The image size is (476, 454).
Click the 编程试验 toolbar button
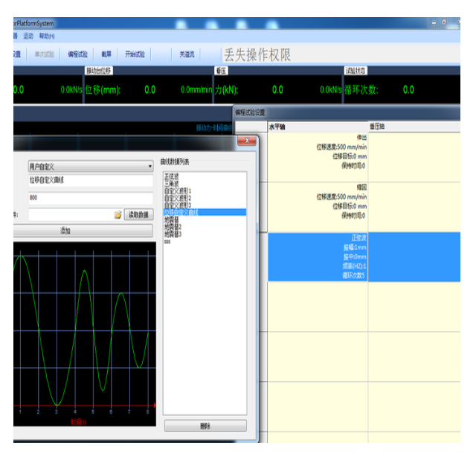[x=77, y=54]
